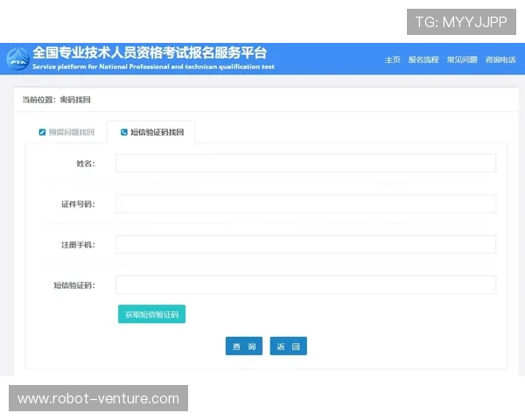Viewport: 525px width, 420px height.
Task: Click the 查询 button
Action: click(244, 346)
